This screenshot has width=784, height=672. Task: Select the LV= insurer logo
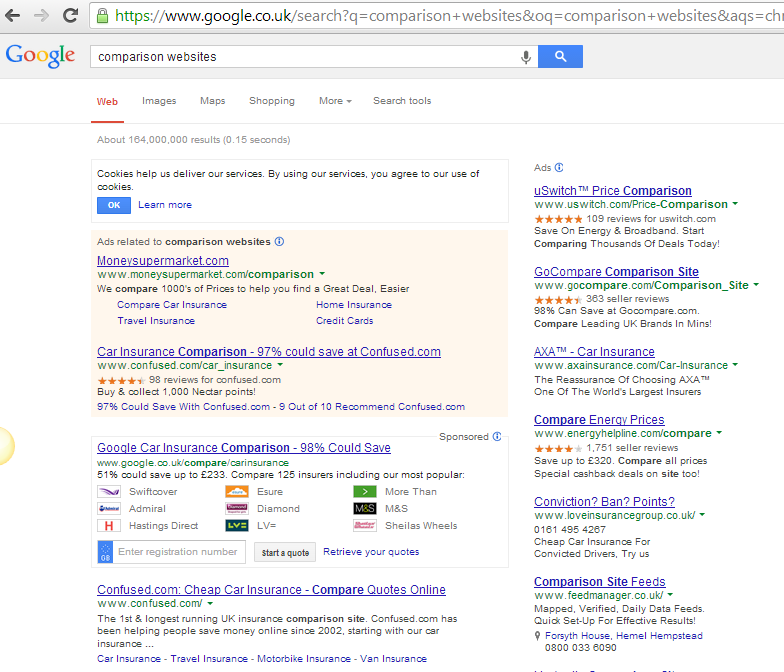pos(237,526)
